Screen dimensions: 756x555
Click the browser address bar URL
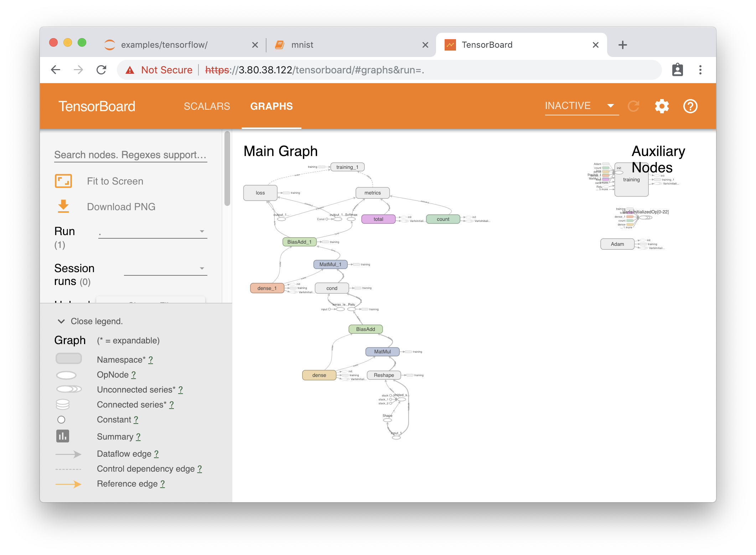tap(315, 70)
